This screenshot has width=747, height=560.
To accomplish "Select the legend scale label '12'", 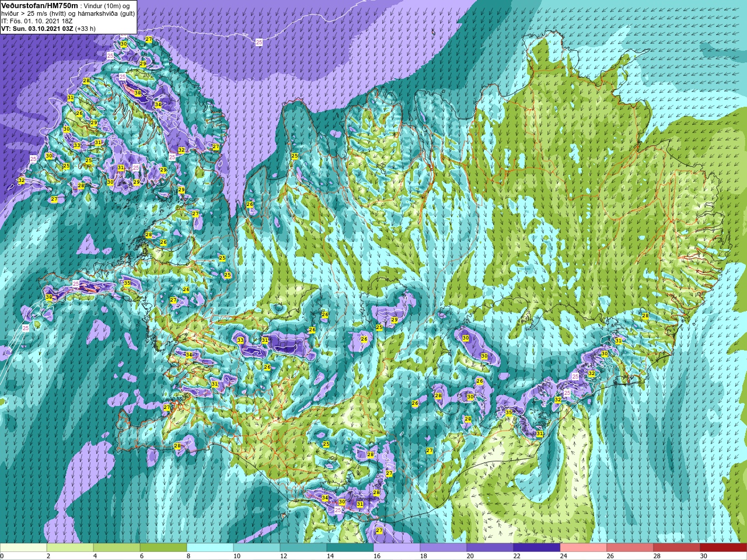I will (284, 556).
